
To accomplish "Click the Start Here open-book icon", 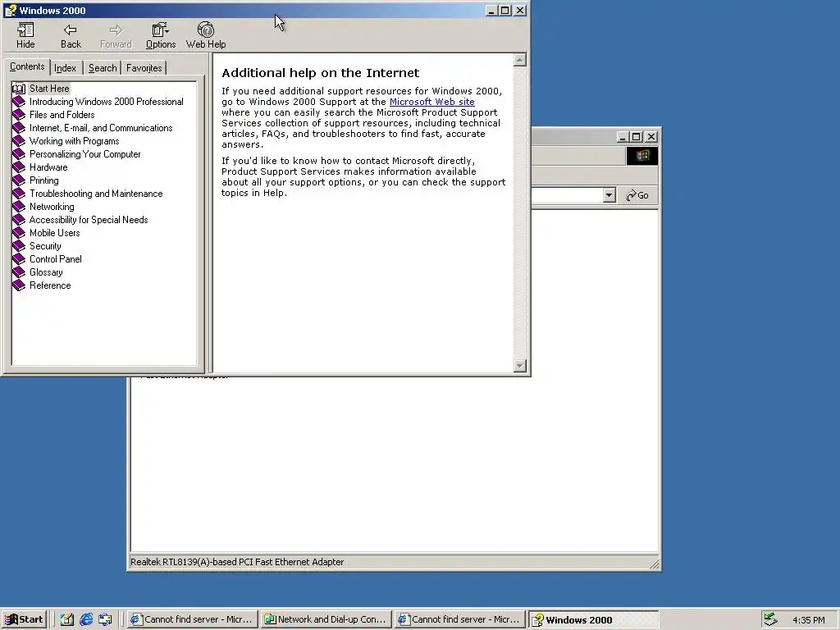I will pyautogui.click(x=19, y=89).
